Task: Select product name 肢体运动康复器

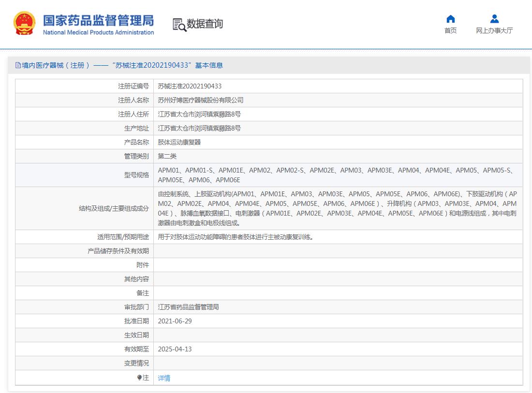Action: pos(179,142)
